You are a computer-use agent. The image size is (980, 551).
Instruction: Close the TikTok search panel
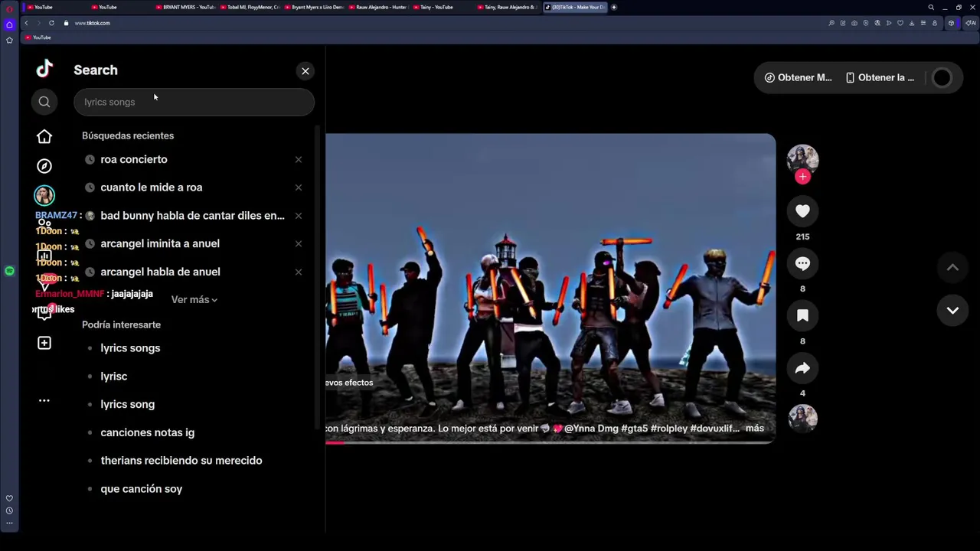305,71
